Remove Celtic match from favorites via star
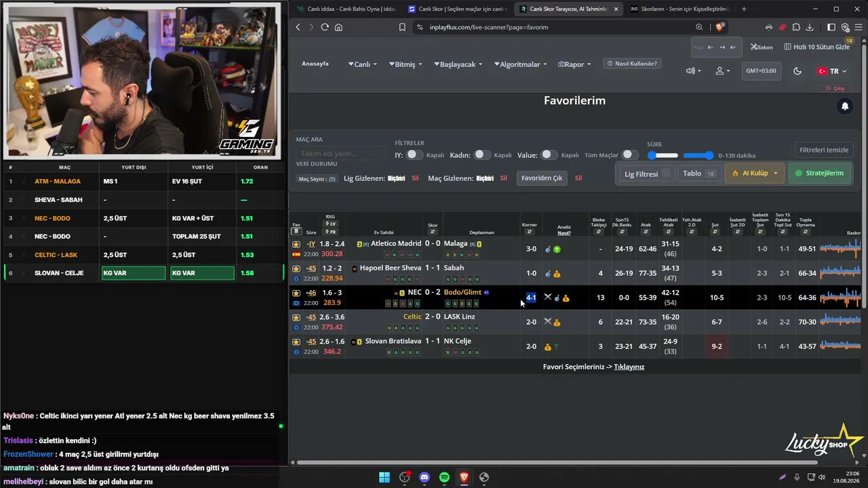 [x=296, y=317]
